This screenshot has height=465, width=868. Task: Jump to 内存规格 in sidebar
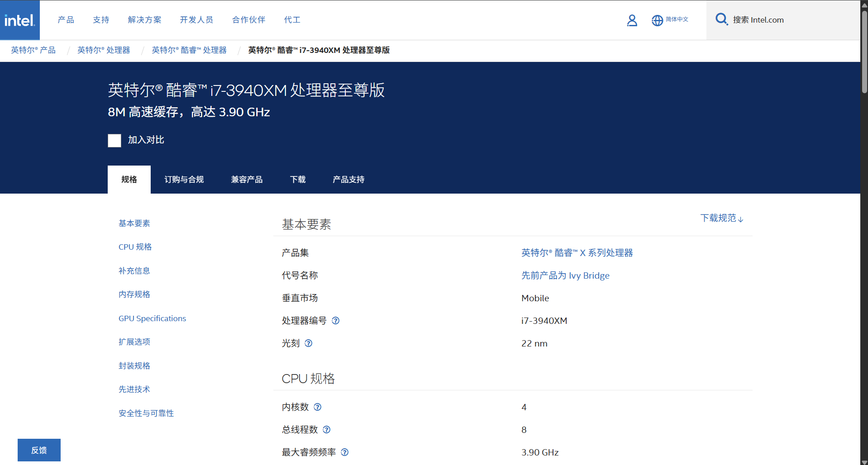[x=134, y=294]
